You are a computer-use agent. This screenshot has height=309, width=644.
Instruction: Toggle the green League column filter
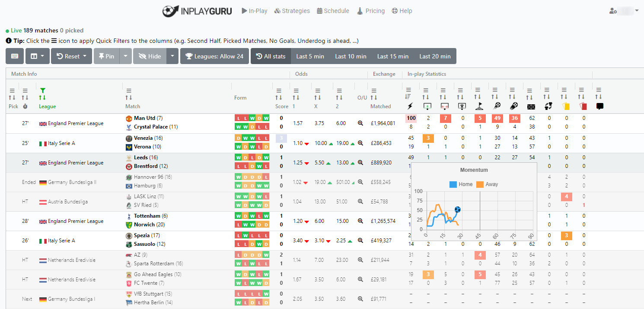click(42, 90)
